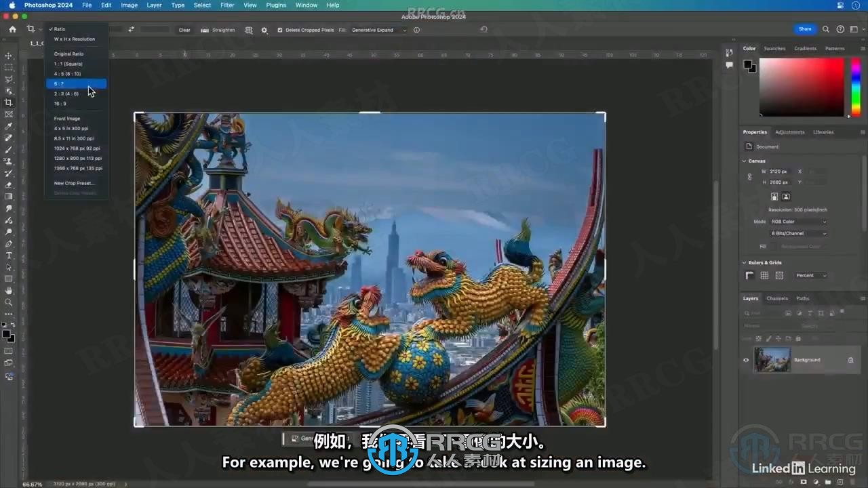The width and height of the screenshot is (868, 488).
Task: Select the Object Selection tool
Action: (x=9, y=91)
